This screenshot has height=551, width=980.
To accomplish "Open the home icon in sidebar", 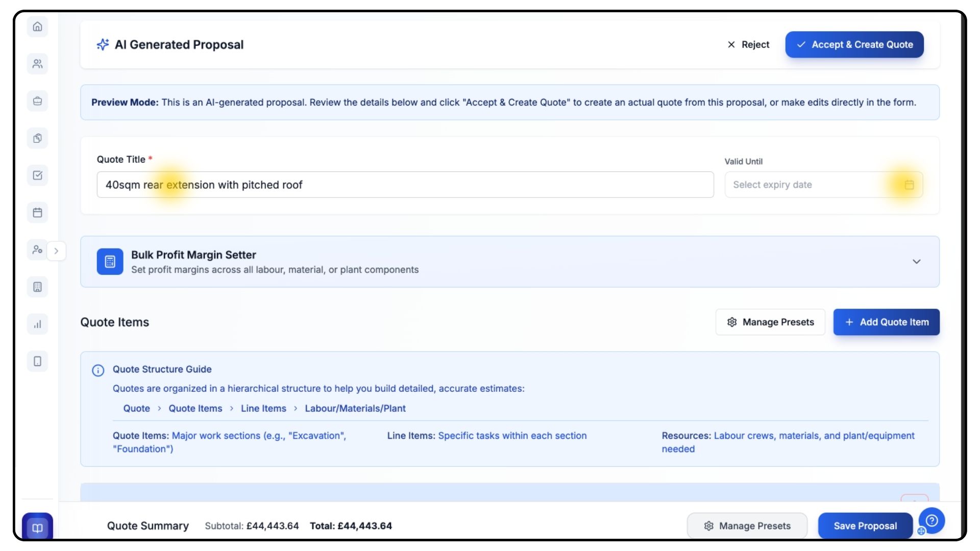I will point(37,27).
